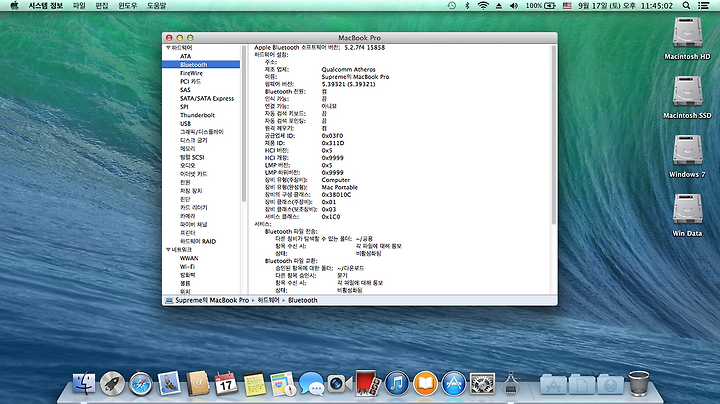
Task: Open Photo Booth icon in Dock
Action: pyautogui.click(x=368, y=383)
